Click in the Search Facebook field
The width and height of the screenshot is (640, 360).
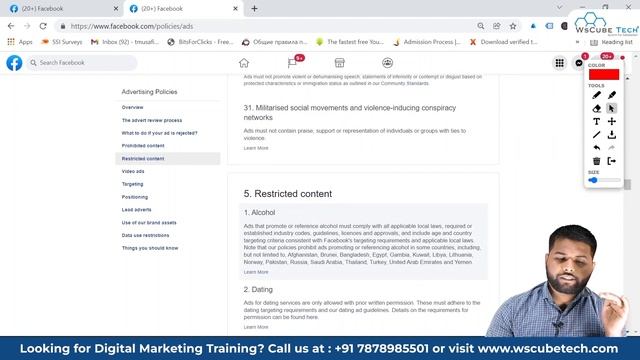click(x=82, y=63)
